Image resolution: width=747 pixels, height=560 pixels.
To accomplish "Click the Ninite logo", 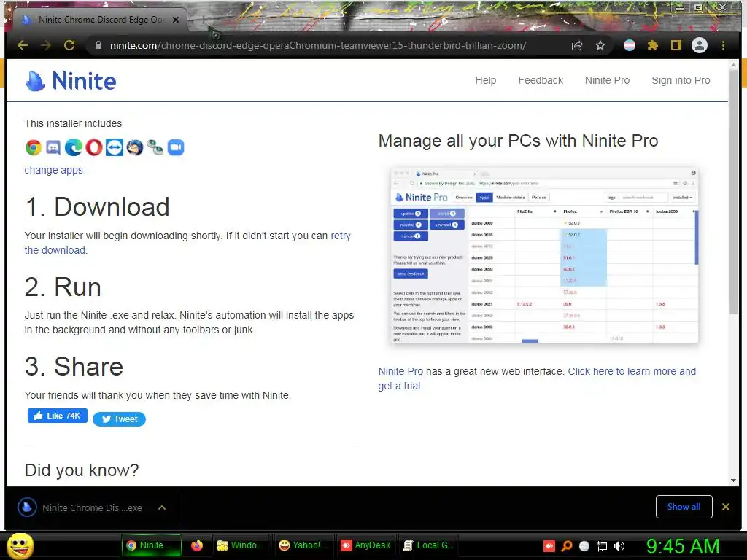I will click(71, 81).
